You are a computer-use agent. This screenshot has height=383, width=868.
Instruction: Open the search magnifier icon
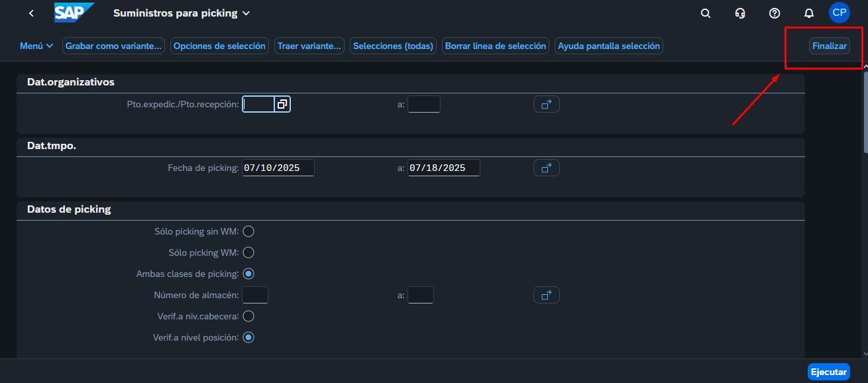706,13
